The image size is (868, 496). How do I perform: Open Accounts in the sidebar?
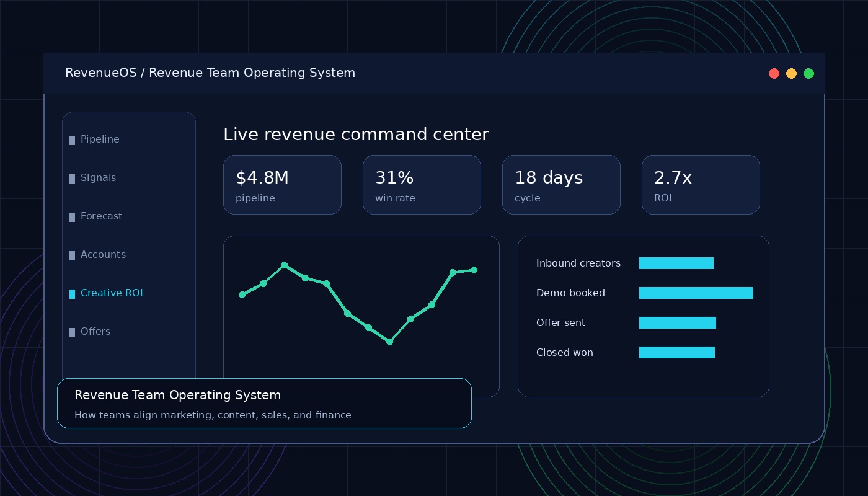point(103,255)
